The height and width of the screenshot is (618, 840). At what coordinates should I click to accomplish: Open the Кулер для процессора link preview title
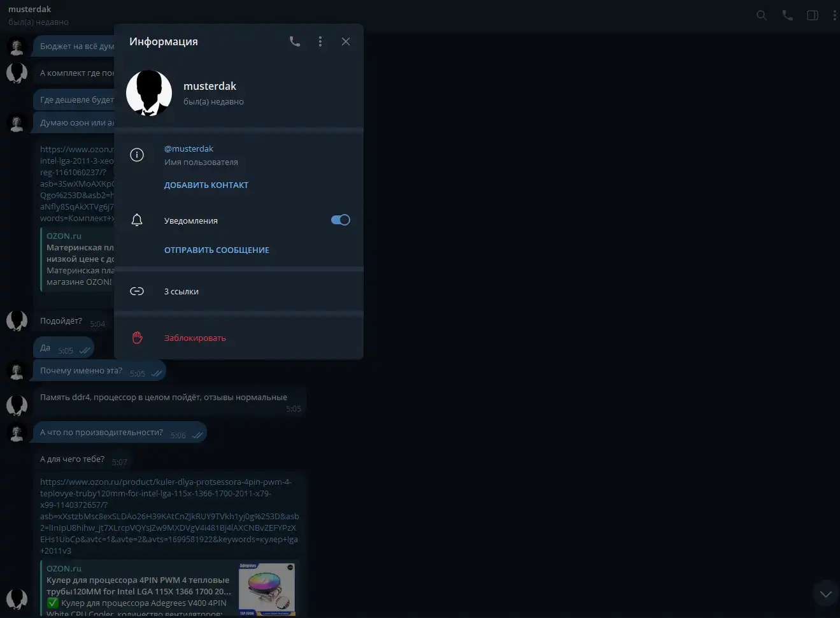coord(138,586)
